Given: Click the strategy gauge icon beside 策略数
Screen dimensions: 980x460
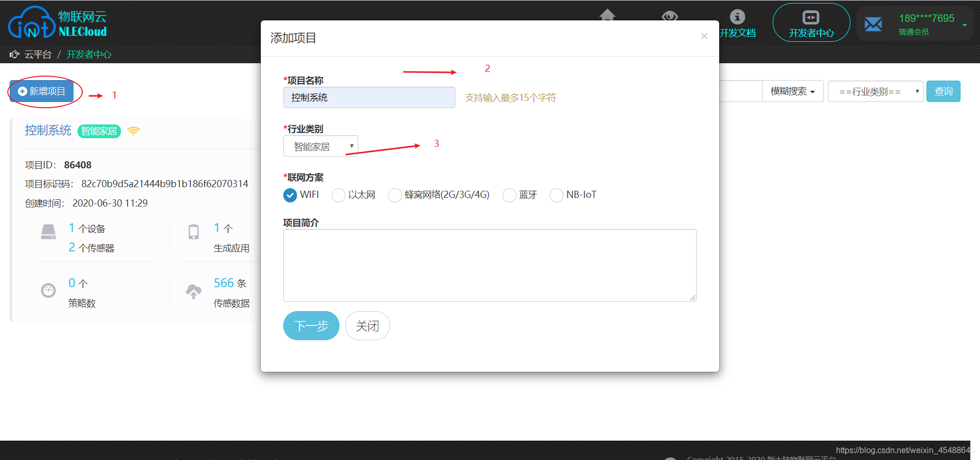Looking at the screenshot, I should [x=48, y=291].
